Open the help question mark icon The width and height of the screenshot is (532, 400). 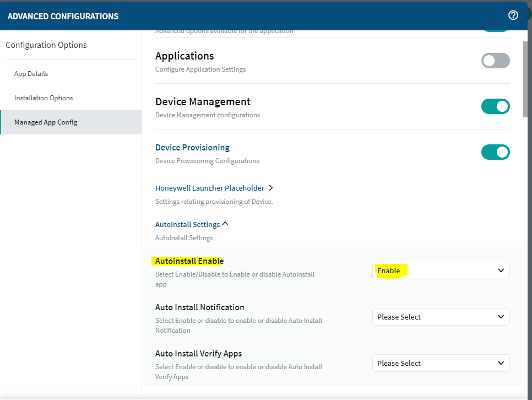coord(513,15)
